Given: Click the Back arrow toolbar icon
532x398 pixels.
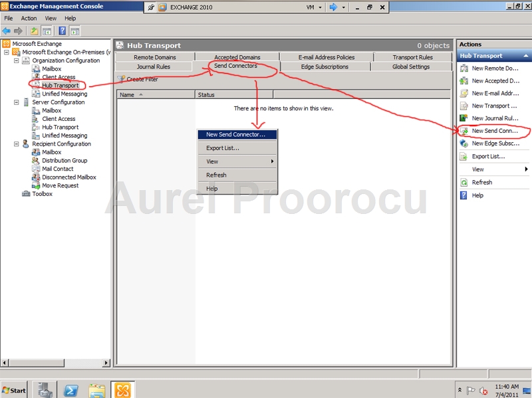Looking at the screenshot, I should (6, 31).
